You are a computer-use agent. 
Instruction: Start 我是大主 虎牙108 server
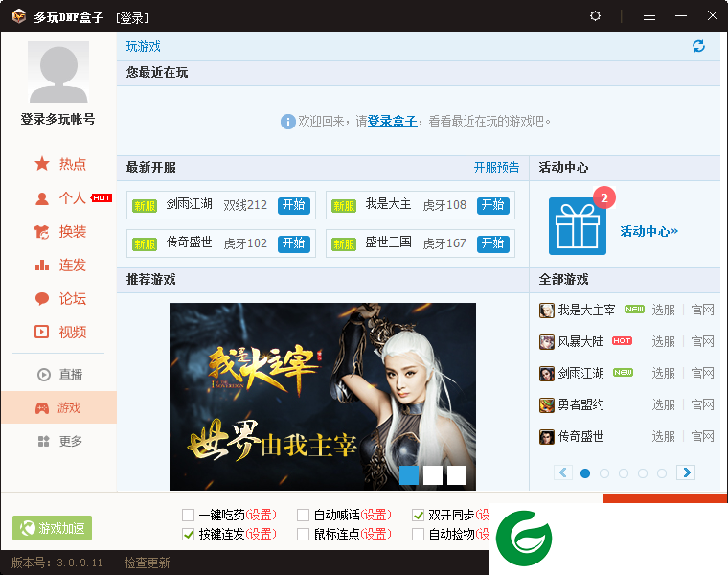click(492, 205)
